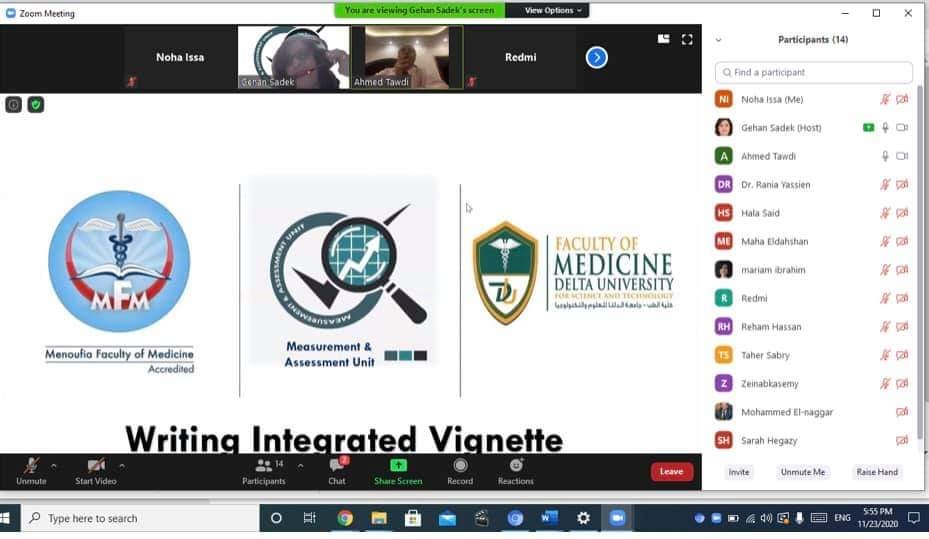
Task: Select Noha Issa video tile
Action: tap(180, 57)
